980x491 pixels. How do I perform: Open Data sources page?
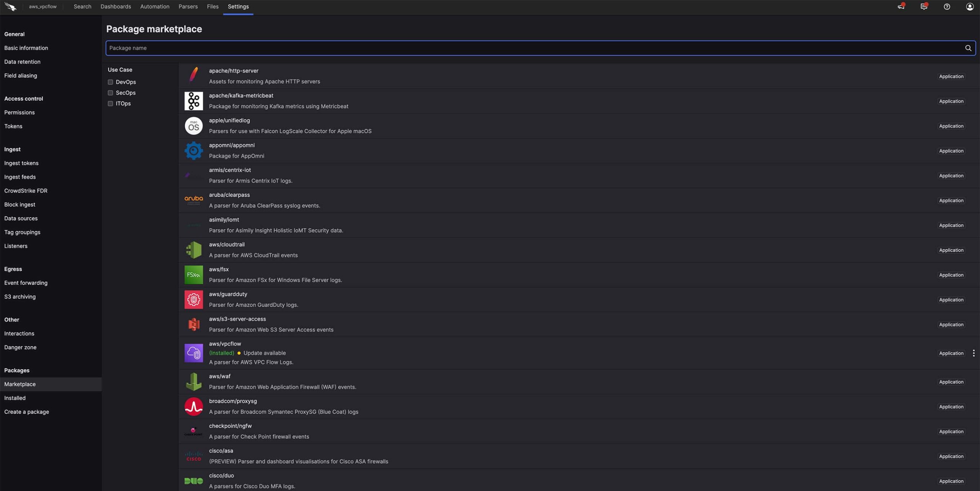point(21,218)
